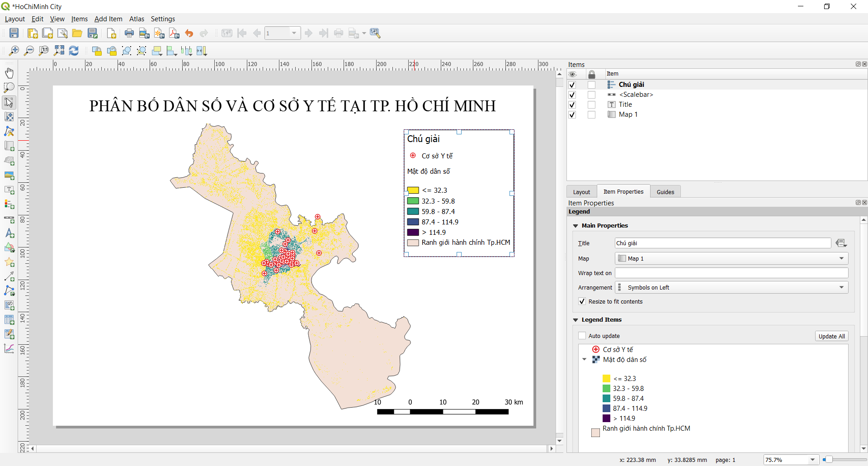Select the Pan Layout hand tool
This screenshot has width=868, height=466.
tap(9, 73)
